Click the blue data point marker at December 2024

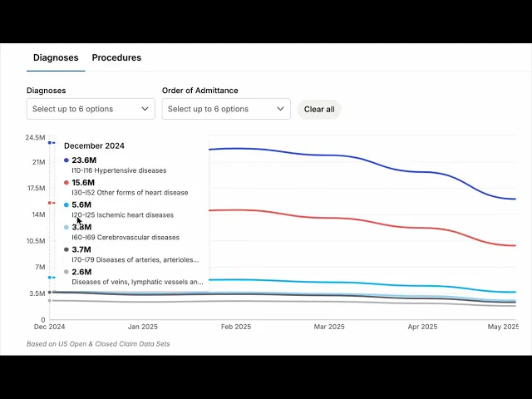pyautogui.click(x=50, y=142)
